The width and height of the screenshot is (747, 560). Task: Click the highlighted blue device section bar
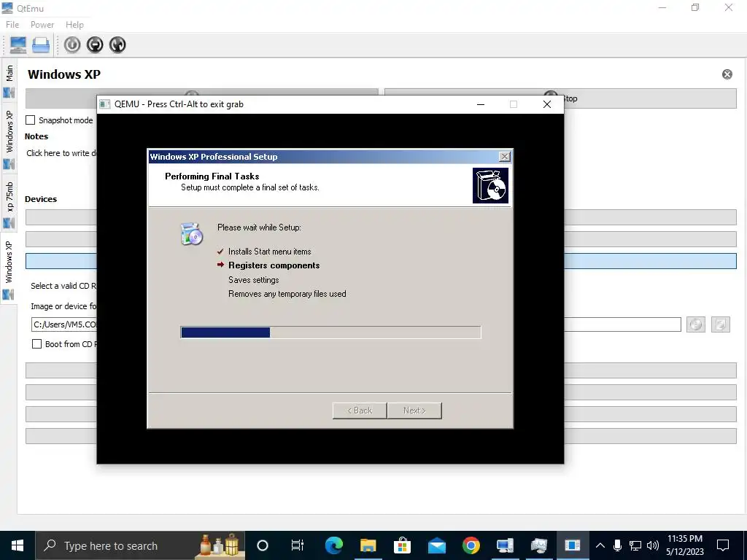pyautogui.click(x=381, y=261)
